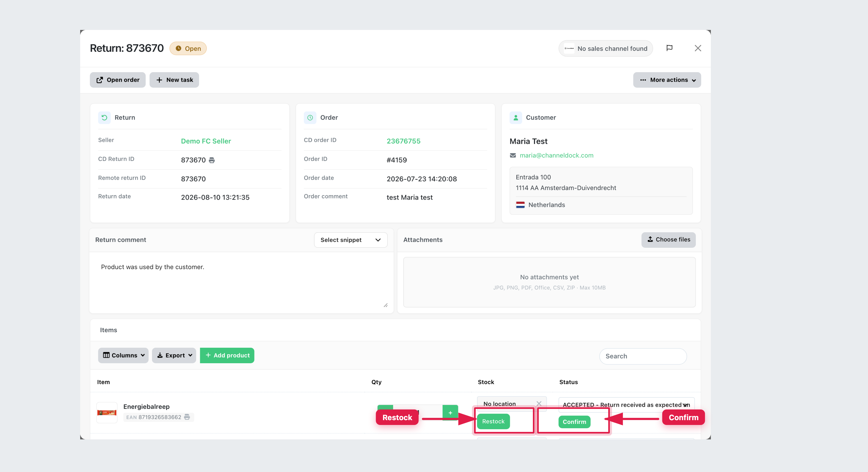Expand the Select snippet dropdown
The height and width of the screenshot is (472, 868).
[x=350, y=240]
